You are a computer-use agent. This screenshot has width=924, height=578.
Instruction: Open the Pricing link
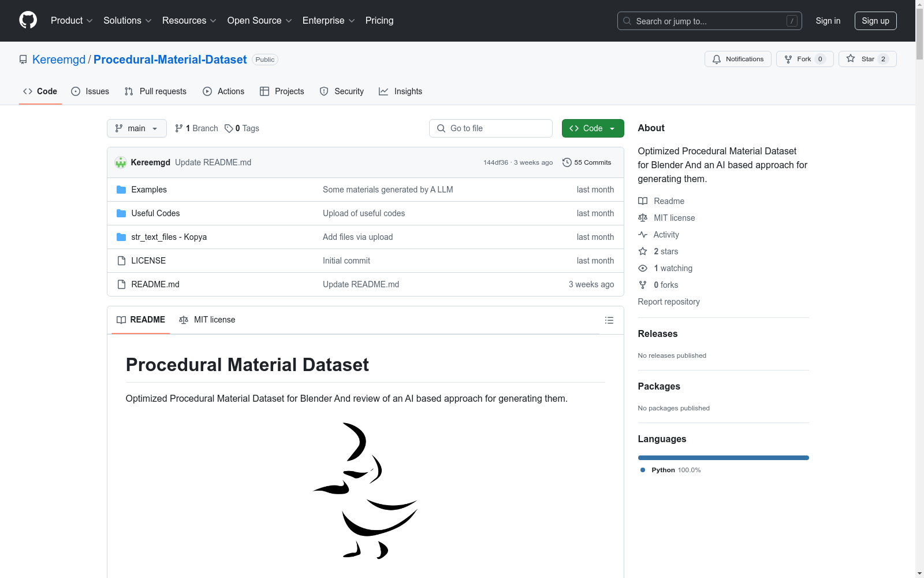(x=379, y=21)
